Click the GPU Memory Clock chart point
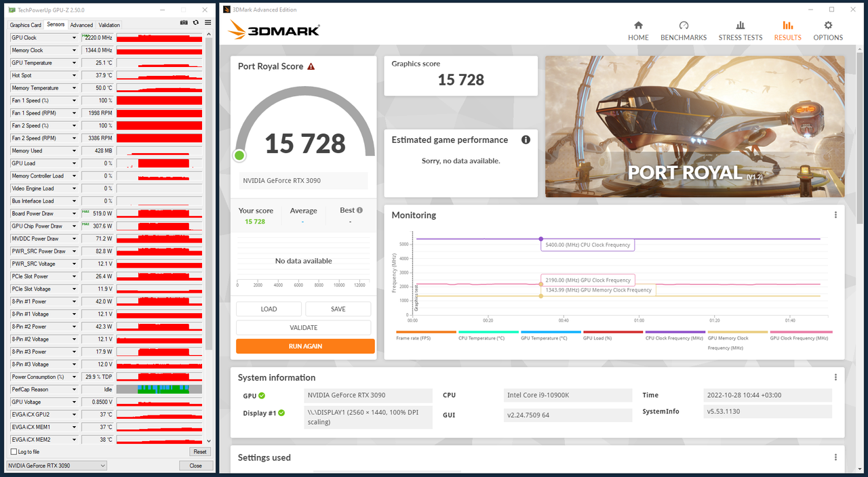The height and width of the screenshot is (477, 868). click(x=540, y=296)
